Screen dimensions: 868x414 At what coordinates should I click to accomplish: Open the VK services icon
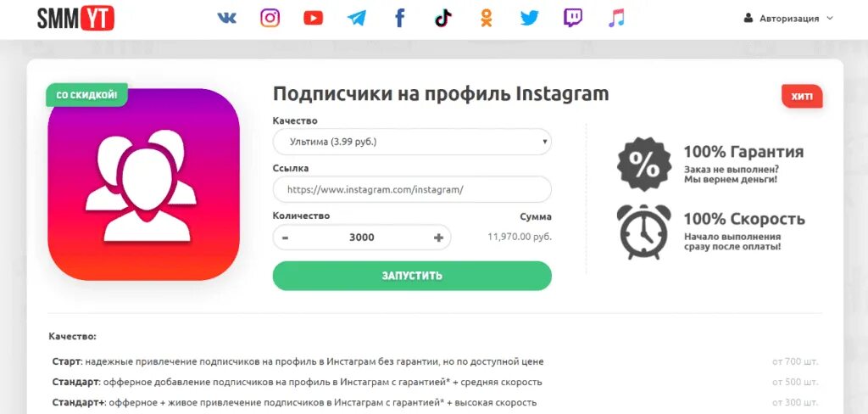(x=226, y=19)
